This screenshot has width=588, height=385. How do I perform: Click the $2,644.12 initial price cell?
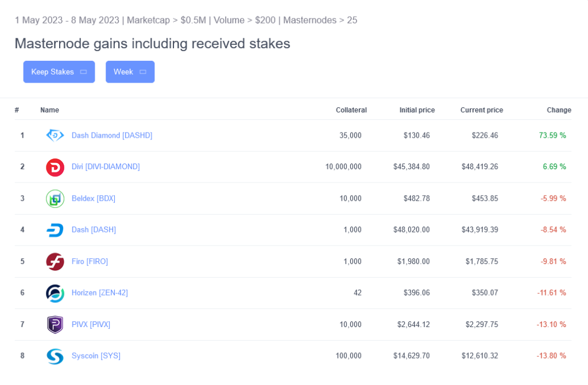413,324
